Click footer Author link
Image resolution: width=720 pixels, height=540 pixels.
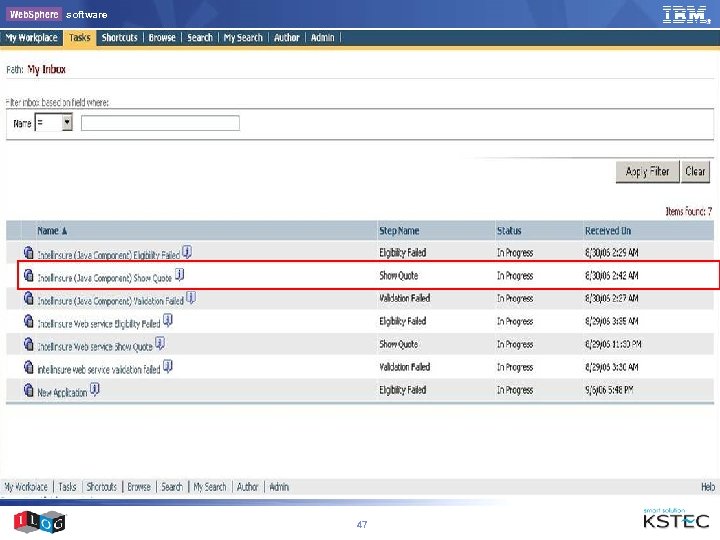point(248,487)
